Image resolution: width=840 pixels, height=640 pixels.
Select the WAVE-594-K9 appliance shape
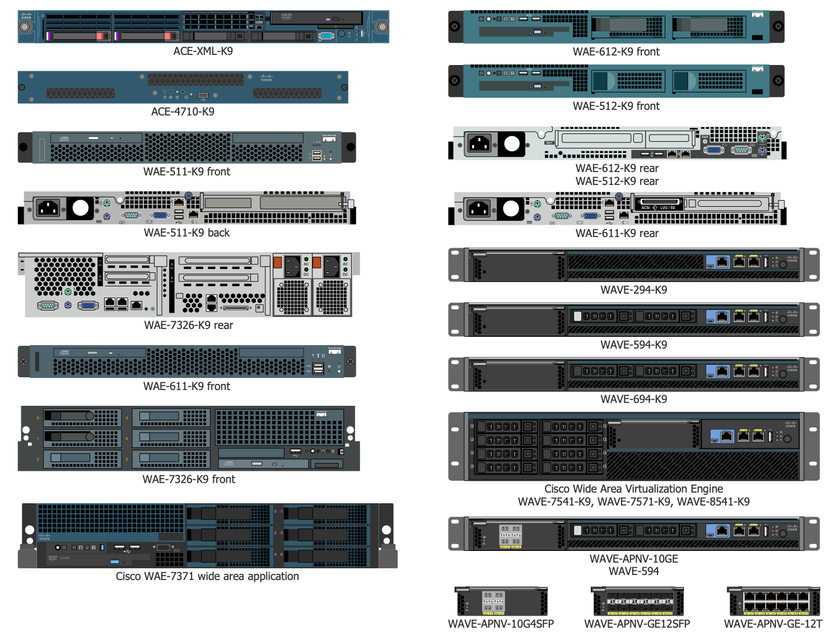point(634,319)
